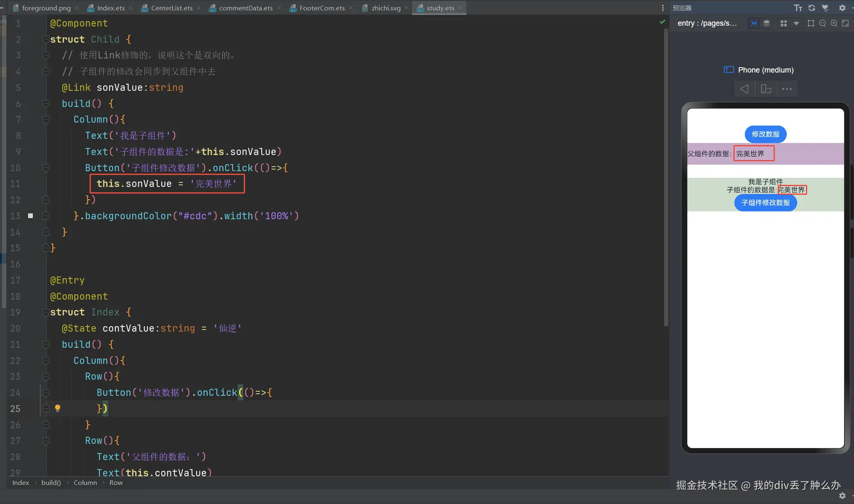Click the zoom in magnifier in previewer

[x=834, y=23]
